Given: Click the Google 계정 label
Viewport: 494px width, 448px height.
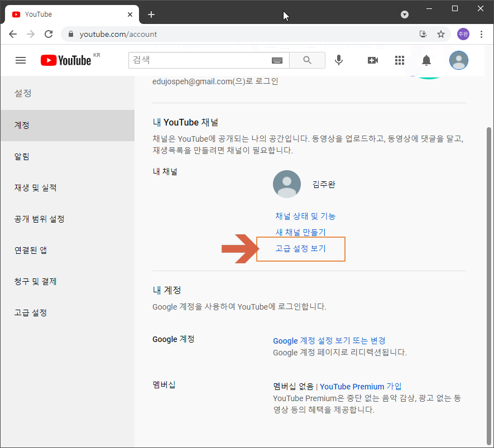Looking at the screenshot, I should tap(173, 339).
